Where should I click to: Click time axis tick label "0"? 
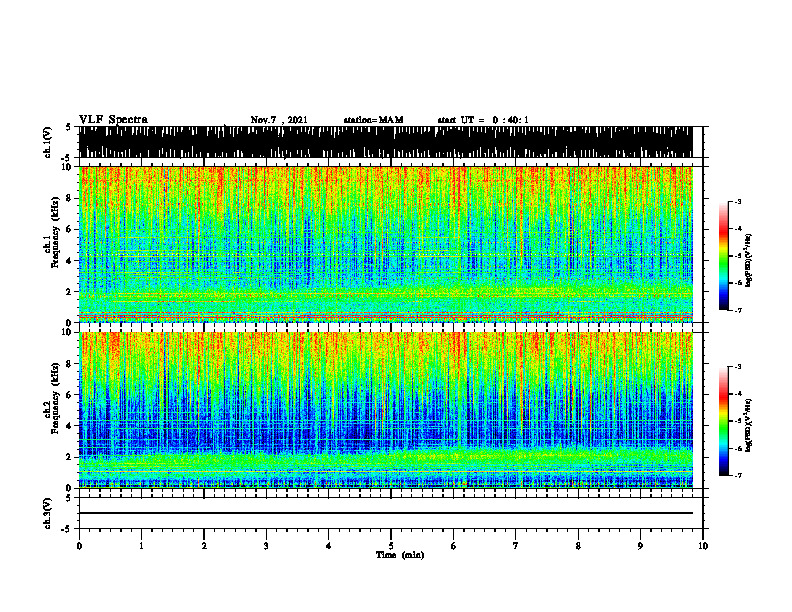pyautogui.click(x=79, y=546)
